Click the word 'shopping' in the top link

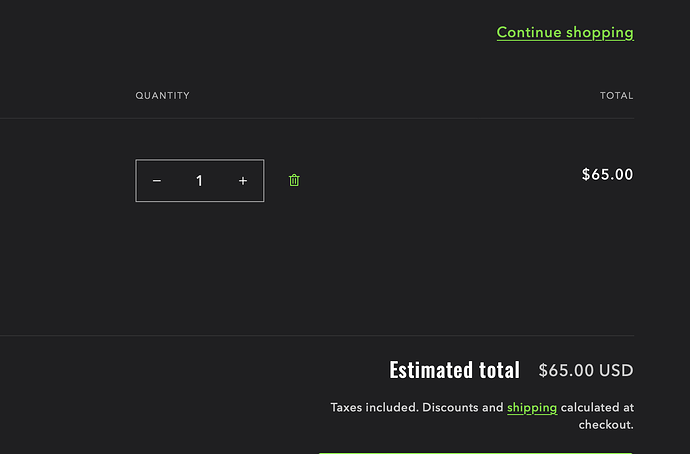(x=599, y=32)
